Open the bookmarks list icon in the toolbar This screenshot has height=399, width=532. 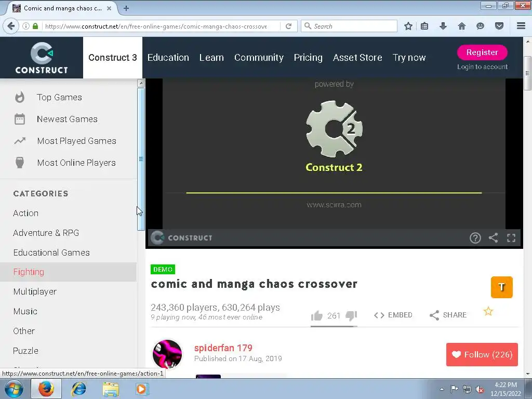pos(424,26)
